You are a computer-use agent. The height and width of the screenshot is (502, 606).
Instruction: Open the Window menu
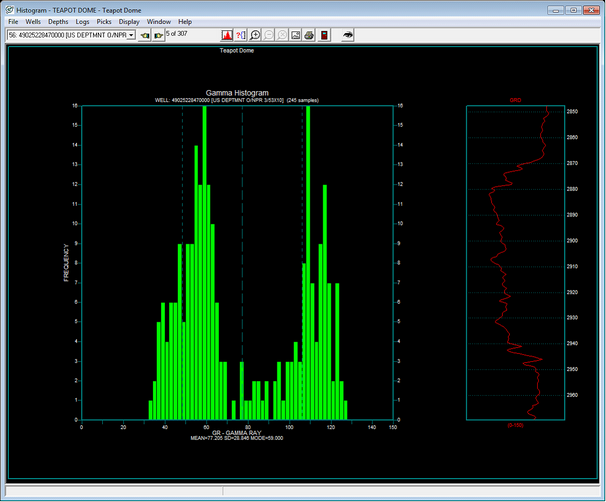point(158,21)
